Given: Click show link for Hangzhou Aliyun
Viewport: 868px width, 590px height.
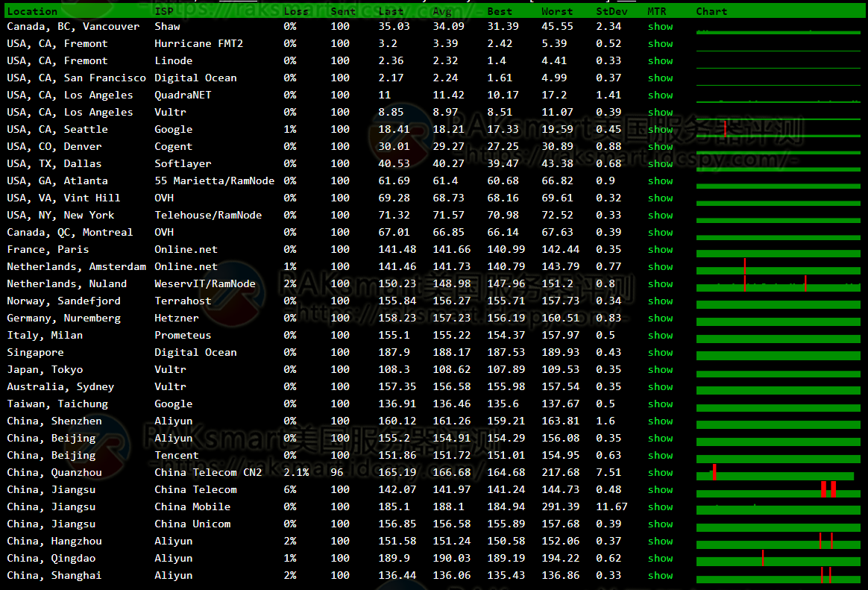Looking at the screenshot, I should pyautogui.click(x=661, y=542).
